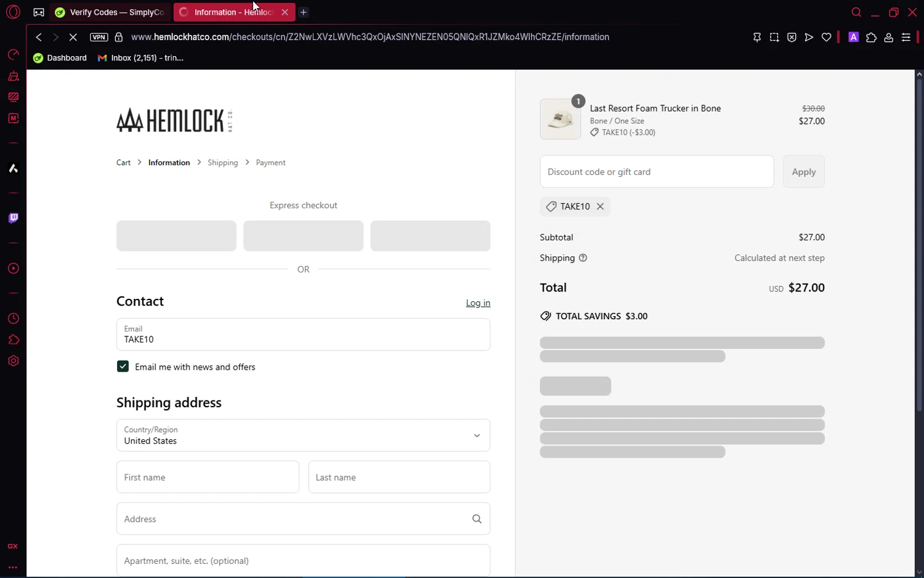Click the Opera GX logo menu
Image resolution: width=924 pixels, height=578 pixels.
point(13,12)
